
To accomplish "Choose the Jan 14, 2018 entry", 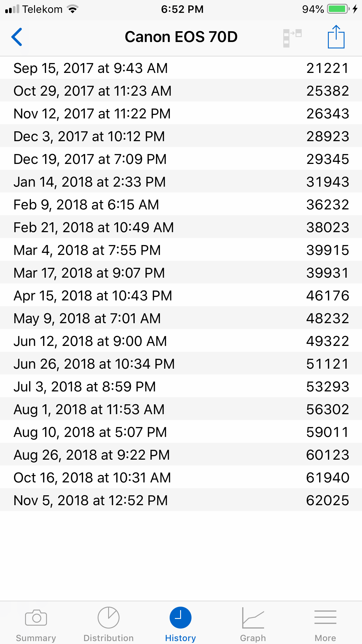I will [181, 182].
